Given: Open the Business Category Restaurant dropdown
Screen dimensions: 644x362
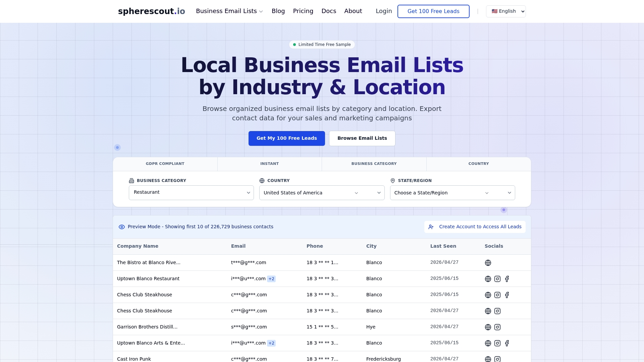Looking at the screenshot, I should click(191, 193).
